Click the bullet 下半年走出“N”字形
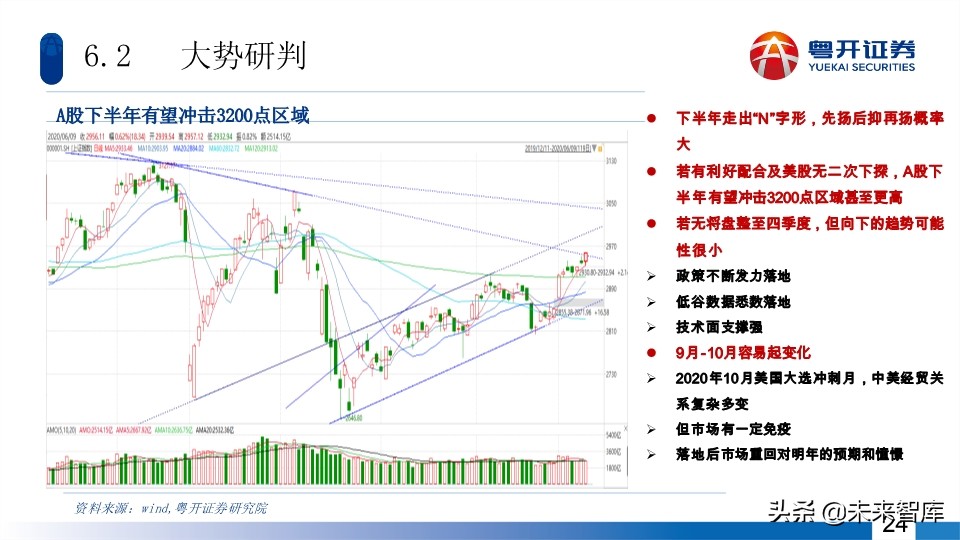The width and height of the screenshot is (960, 540). (809, 130)
